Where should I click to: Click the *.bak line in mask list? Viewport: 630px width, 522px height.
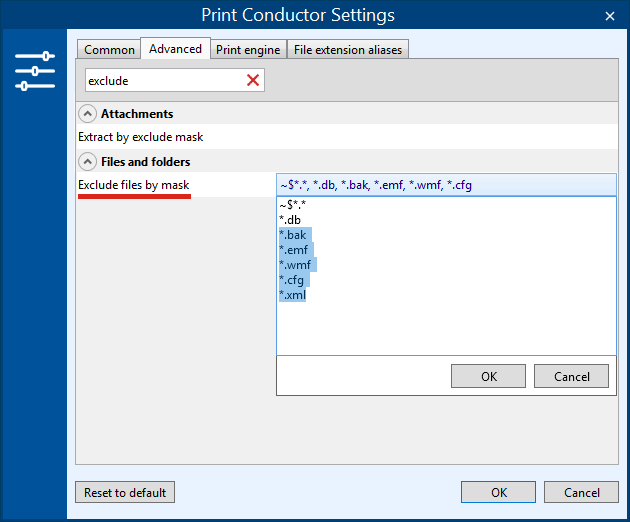point(293,235)
